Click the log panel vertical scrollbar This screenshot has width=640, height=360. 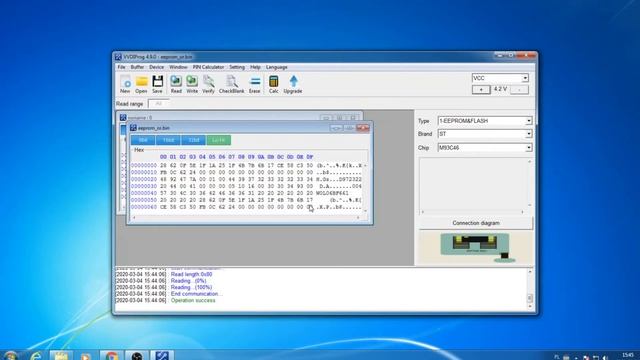(530, 290)
